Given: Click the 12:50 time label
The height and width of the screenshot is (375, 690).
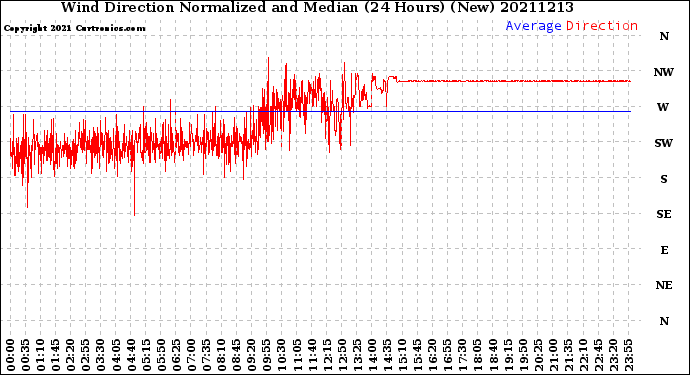Looking at the screenshot, I should (x=342, y=355).
